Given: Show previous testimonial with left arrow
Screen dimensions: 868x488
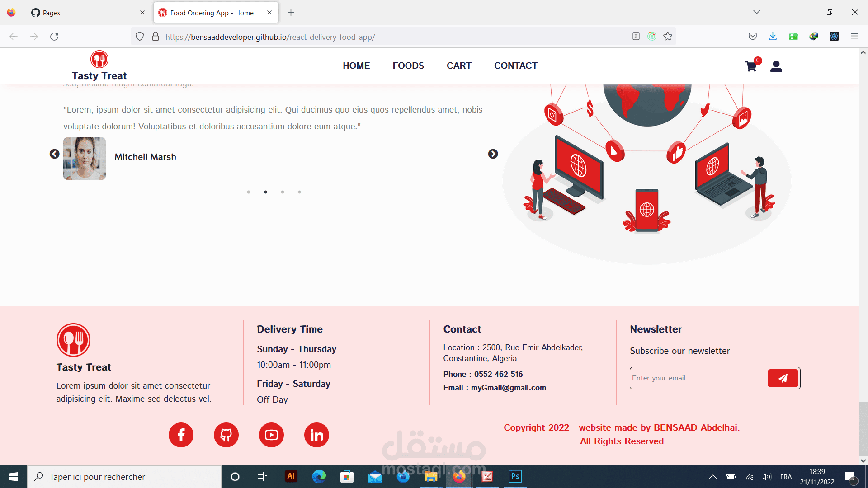Looking at the screenshot, I should click(x=54, y=154).
